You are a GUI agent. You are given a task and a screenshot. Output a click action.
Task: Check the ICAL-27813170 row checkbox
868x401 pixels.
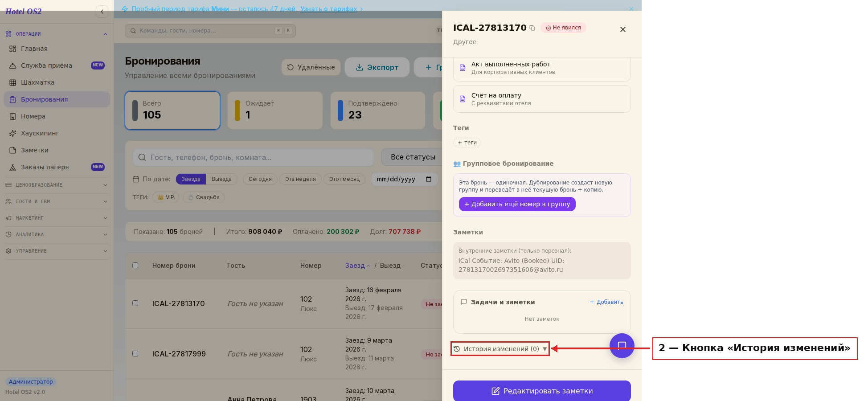pos(135,303)
